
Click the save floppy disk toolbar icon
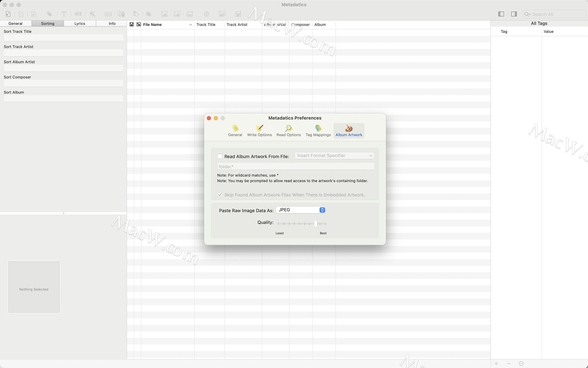click(238, 14)
